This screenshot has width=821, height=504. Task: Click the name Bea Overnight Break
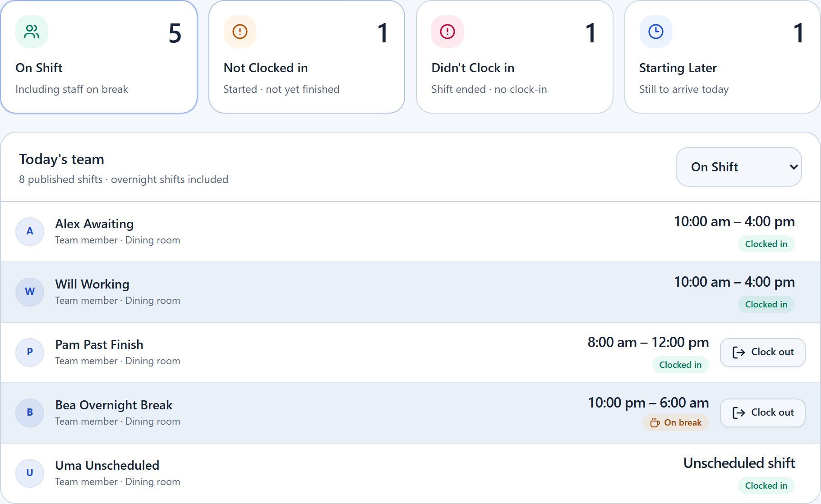tap(114, 405)
